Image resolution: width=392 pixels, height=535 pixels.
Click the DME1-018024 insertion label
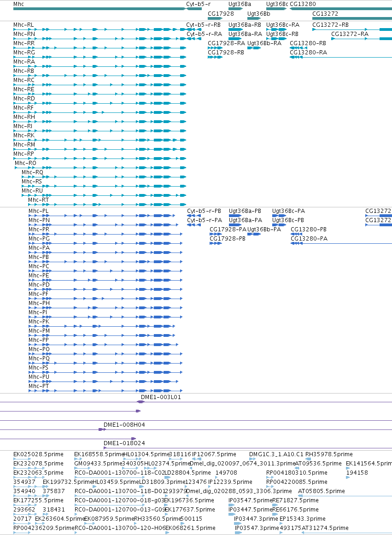124,444
